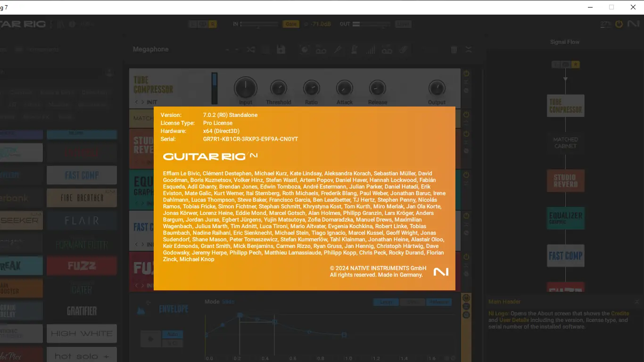The width and height of the screenshot is (644, 362).
Task: Toggle power for the Envelope modulator
Action: tap(466, 298)
